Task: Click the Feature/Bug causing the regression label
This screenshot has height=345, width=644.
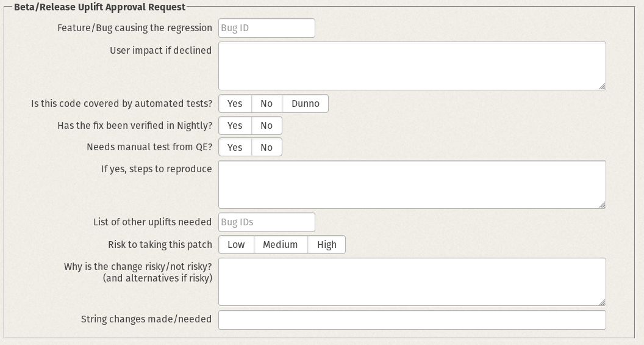Action: [x=135, y=28]
